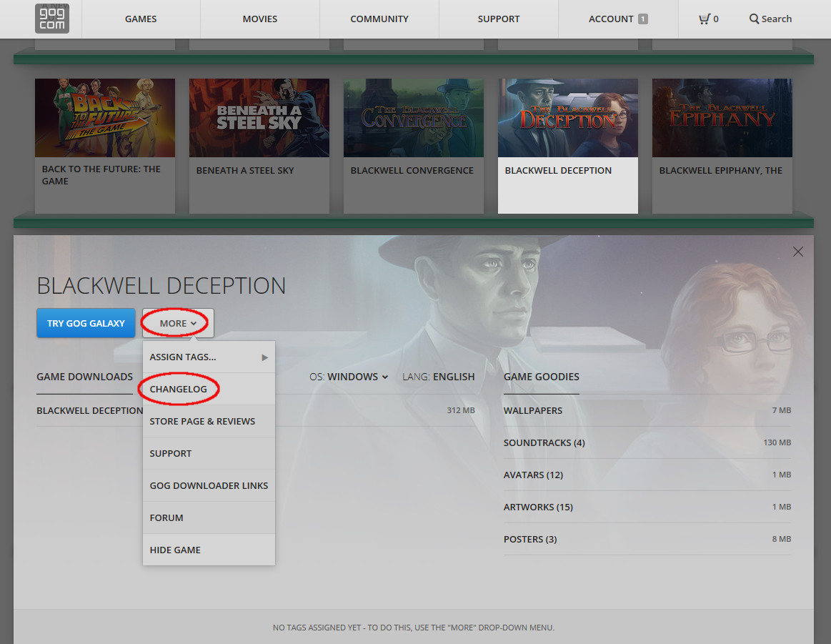831x644 pixels.
Task: Click the 130 MB soundtrack size
Action: coord(777,442)
